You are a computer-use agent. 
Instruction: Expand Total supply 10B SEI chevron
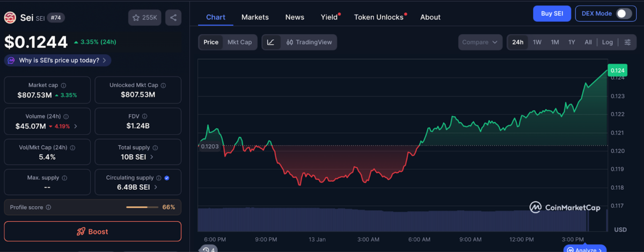[x=152, y=157]
